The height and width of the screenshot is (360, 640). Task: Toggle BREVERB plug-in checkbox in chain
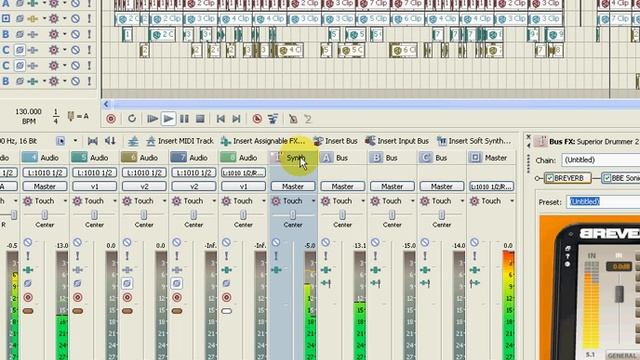tap(550, 178)
